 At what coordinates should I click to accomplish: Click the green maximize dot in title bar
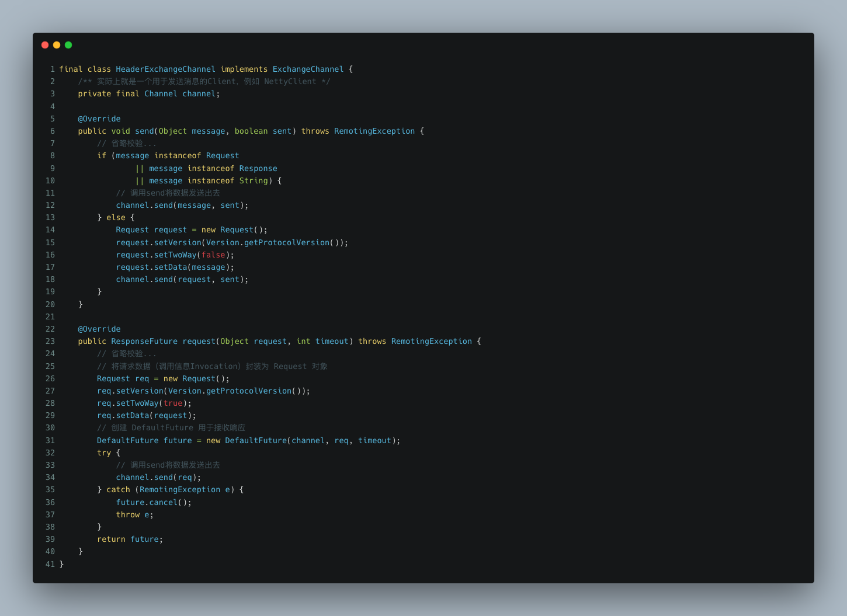click(68, 45)
